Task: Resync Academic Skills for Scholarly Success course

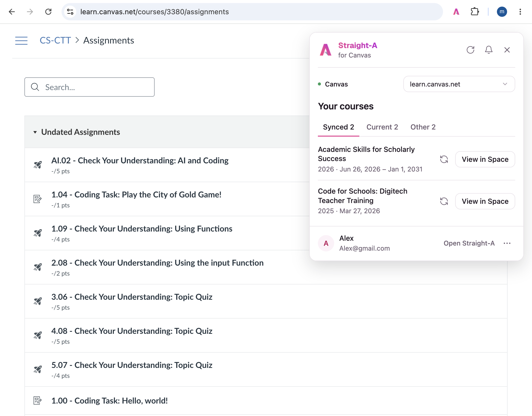Action: 444,159
